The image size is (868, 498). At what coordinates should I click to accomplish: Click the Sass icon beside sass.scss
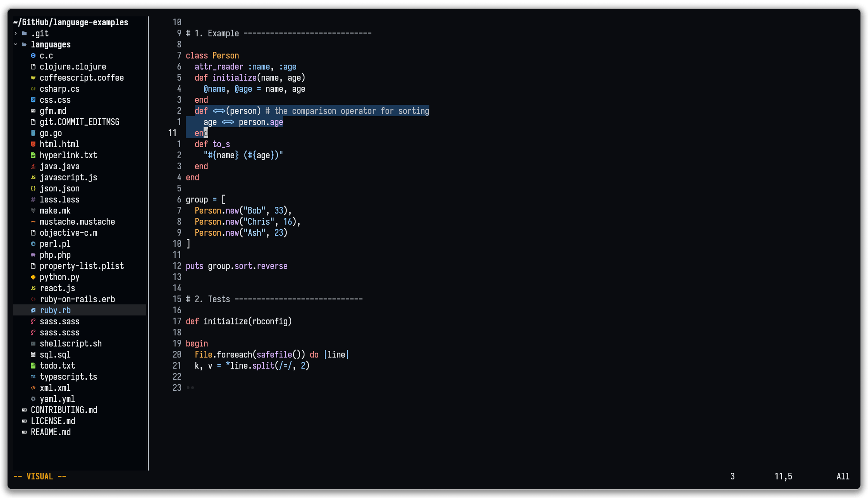(x=33, y=333)
